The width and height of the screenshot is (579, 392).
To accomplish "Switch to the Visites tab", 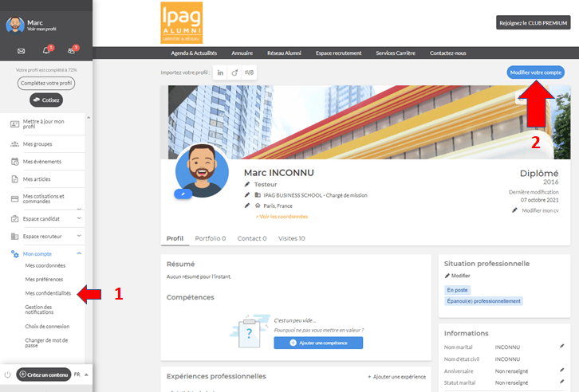I will click(291, 238).
